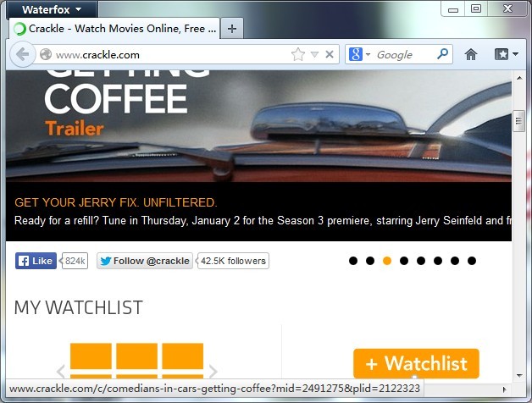
Task: Open the bookmarks menu button
Action: click(506, 54)
